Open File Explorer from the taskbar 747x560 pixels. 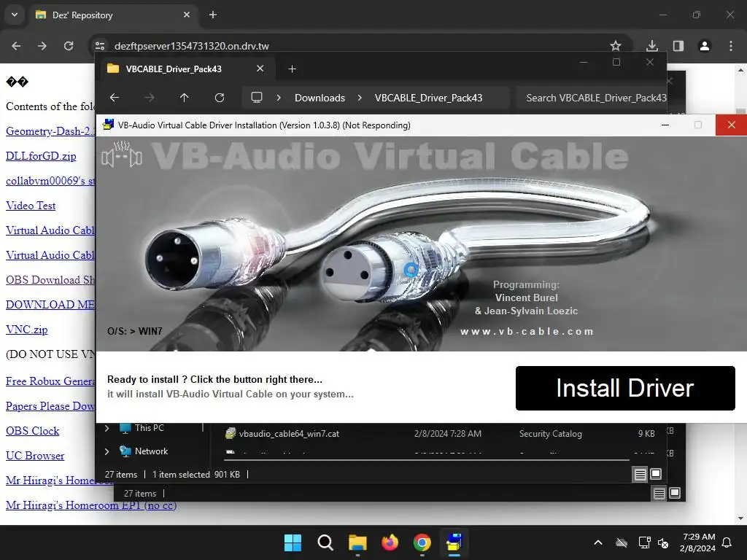[357, 542]
